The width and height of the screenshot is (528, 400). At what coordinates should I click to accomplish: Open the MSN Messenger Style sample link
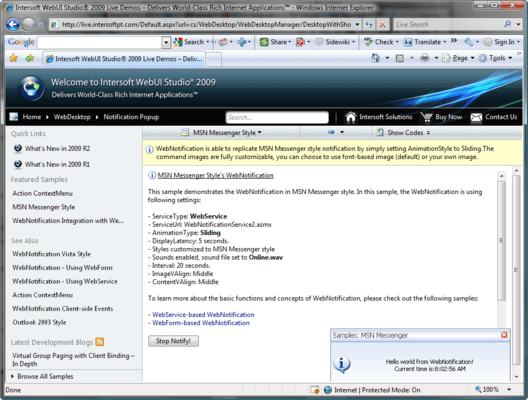coord(44,207)
